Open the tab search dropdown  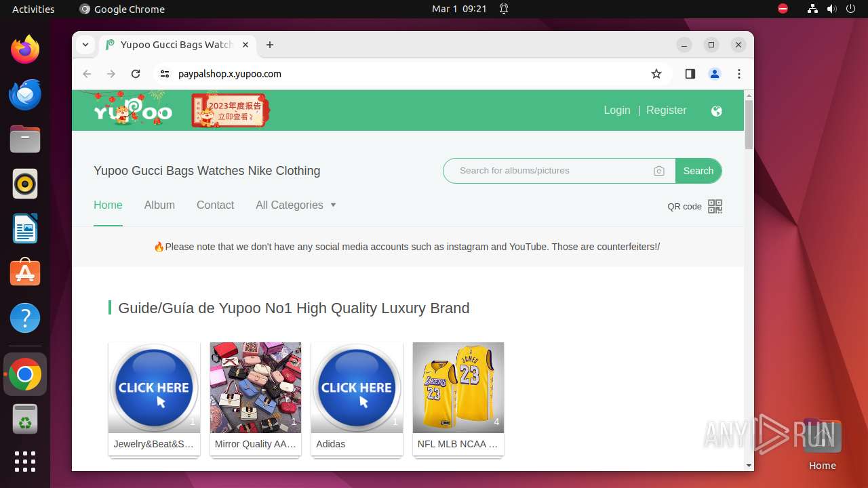85,45
